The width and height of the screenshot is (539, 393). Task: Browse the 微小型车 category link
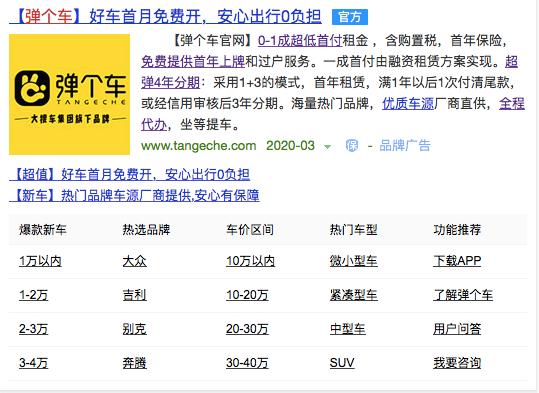pos(354,261)
